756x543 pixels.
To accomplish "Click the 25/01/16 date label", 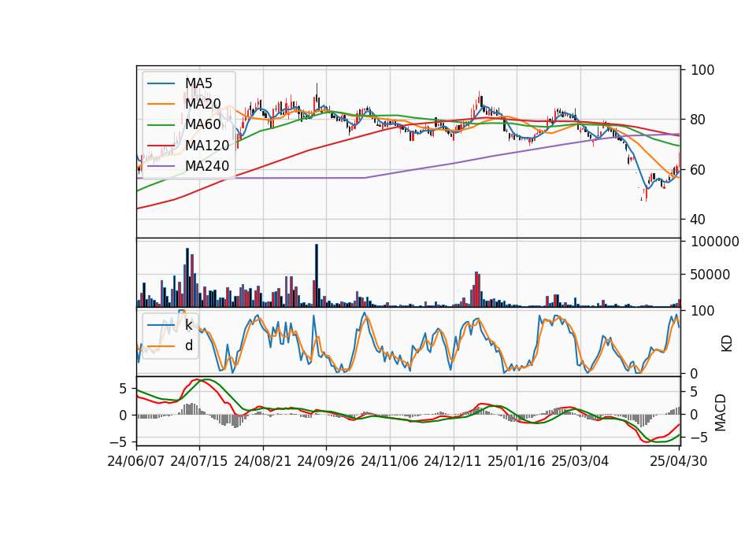I will [517, 461].
